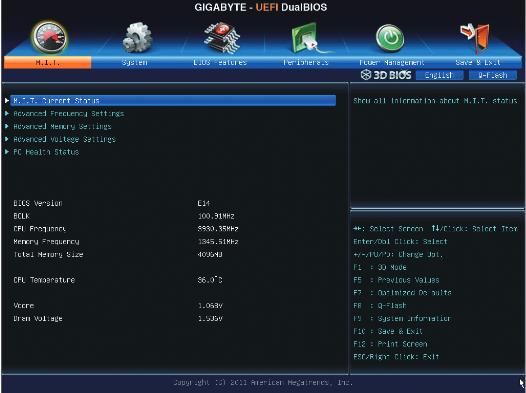Click the F10 Save & Exit hint
The width and height of the screenshot is (526, 393).
388,331
